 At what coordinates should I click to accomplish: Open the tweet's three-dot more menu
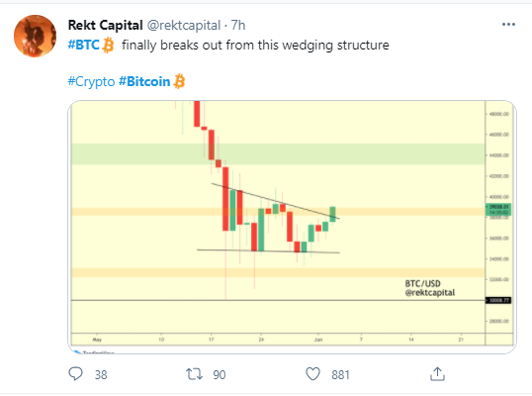tap(508, 25)
